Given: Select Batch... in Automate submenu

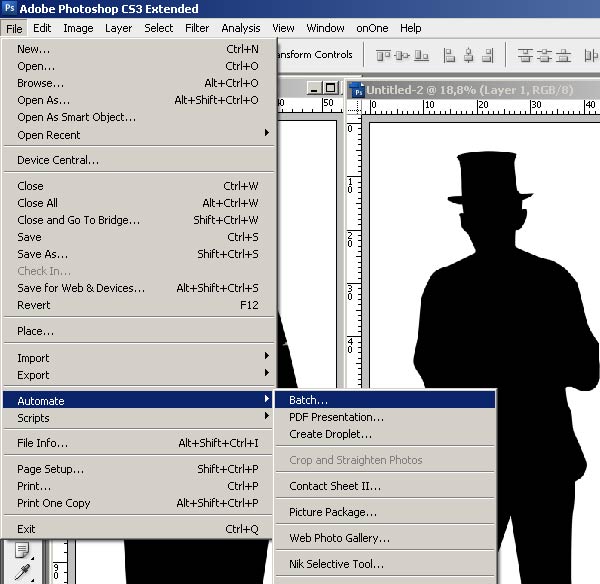Looking at the screenshot, I should (385, 400).
